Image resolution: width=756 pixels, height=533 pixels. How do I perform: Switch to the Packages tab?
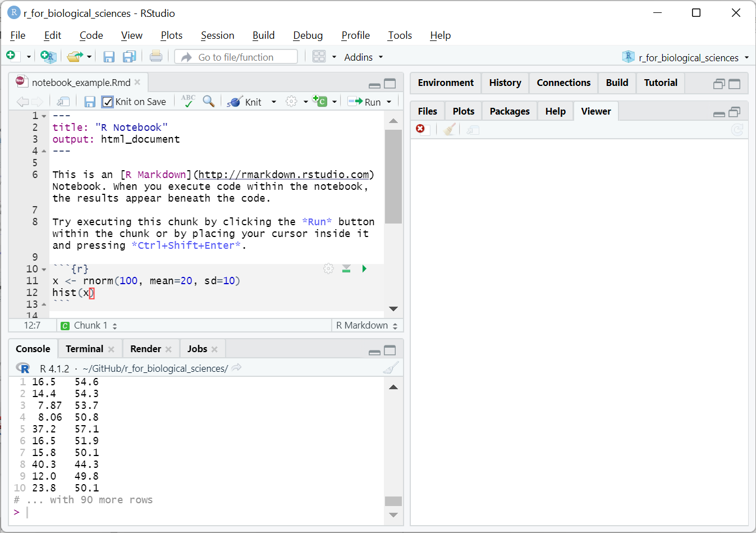coord(509,111)
